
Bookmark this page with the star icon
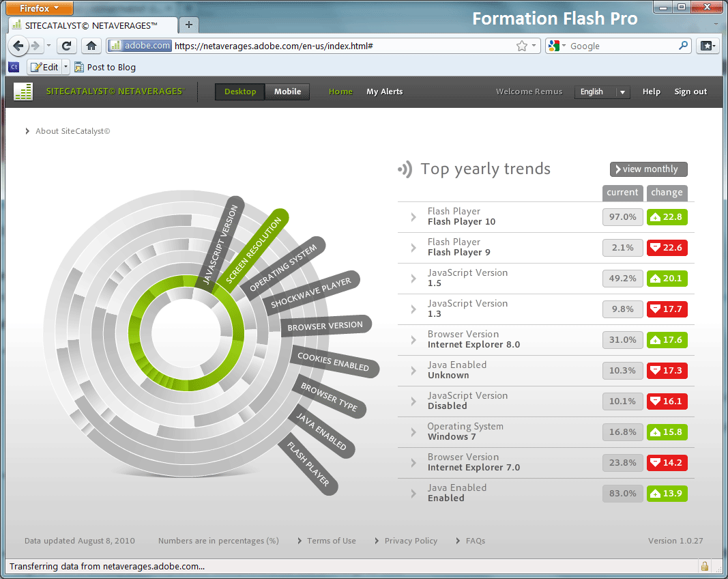(x=522, y=46)
